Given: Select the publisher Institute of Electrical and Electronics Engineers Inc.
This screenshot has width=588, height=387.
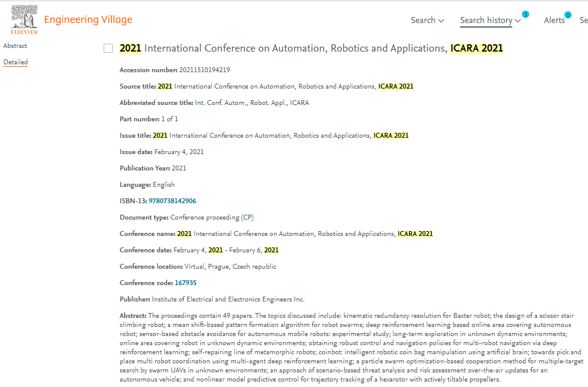Looking at the screenshot, I should 228,299.
